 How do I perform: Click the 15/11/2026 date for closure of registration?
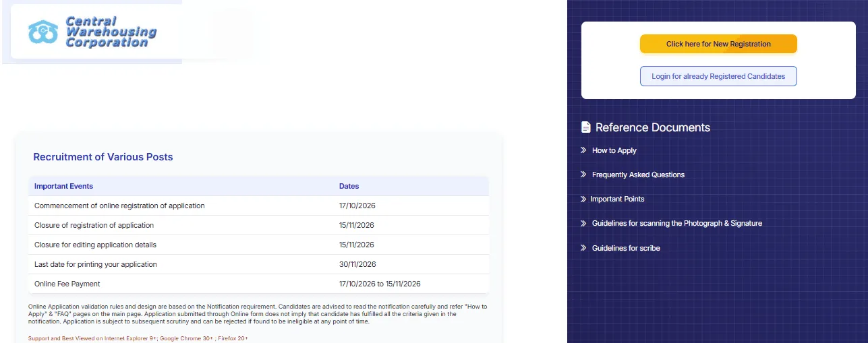356,225
